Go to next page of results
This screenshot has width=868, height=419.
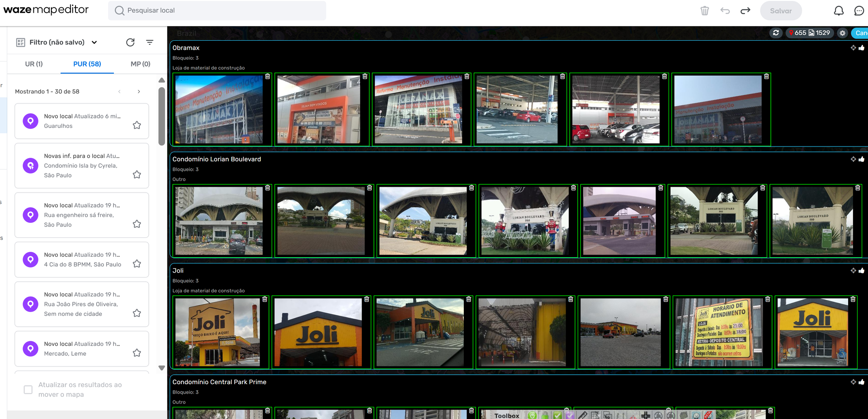[x=139, y=91]
